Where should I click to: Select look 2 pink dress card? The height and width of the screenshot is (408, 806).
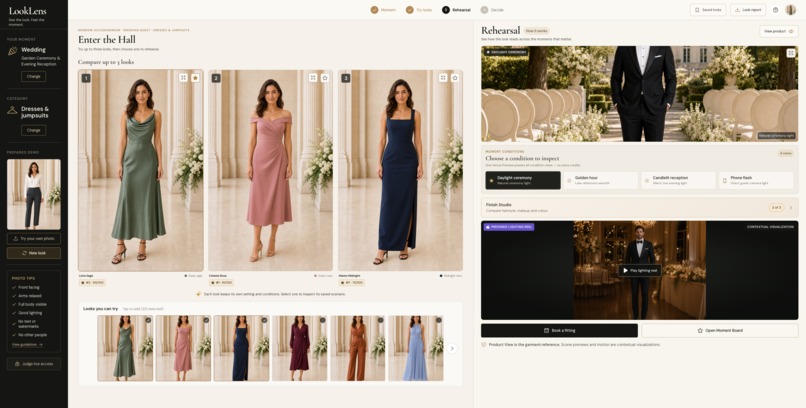(270, 171)
